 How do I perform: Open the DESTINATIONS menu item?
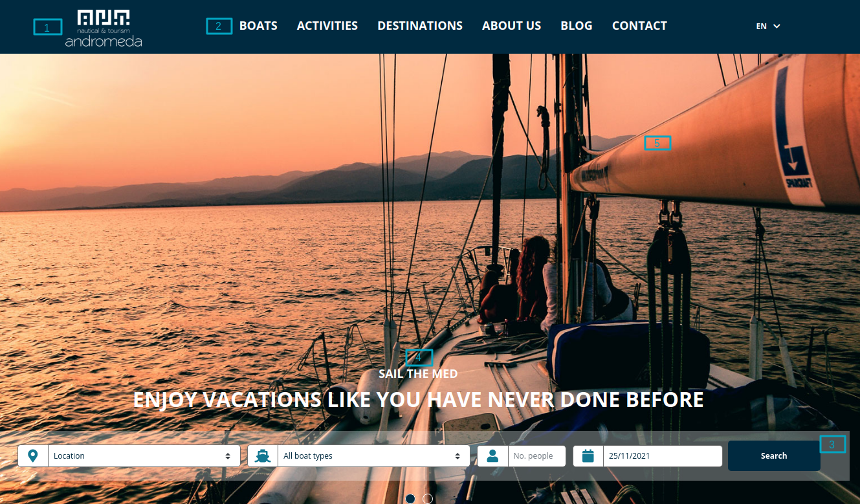click(420, 26)
